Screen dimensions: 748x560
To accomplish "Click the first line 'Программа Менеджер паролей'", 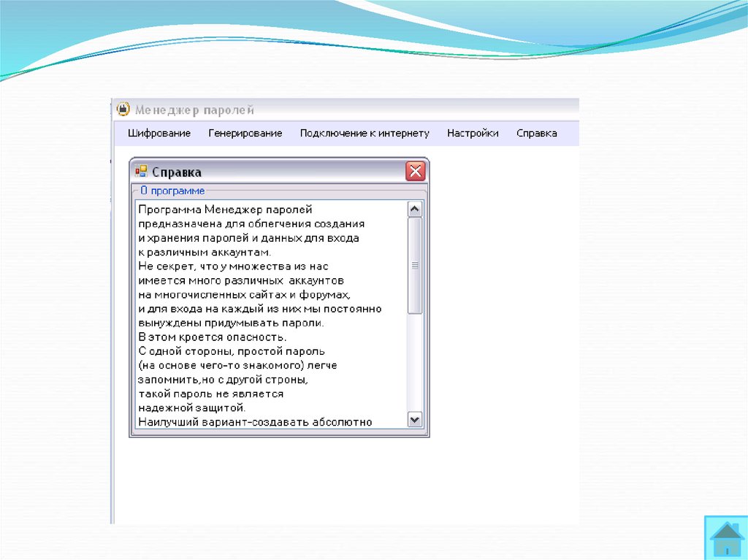I will [x=225, y=210].
